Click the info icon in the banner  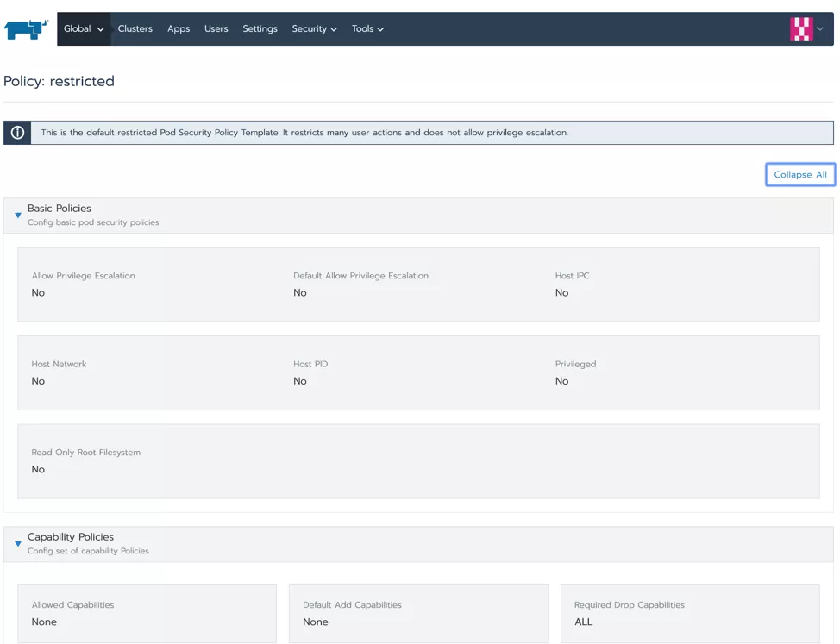coord(17,133)
